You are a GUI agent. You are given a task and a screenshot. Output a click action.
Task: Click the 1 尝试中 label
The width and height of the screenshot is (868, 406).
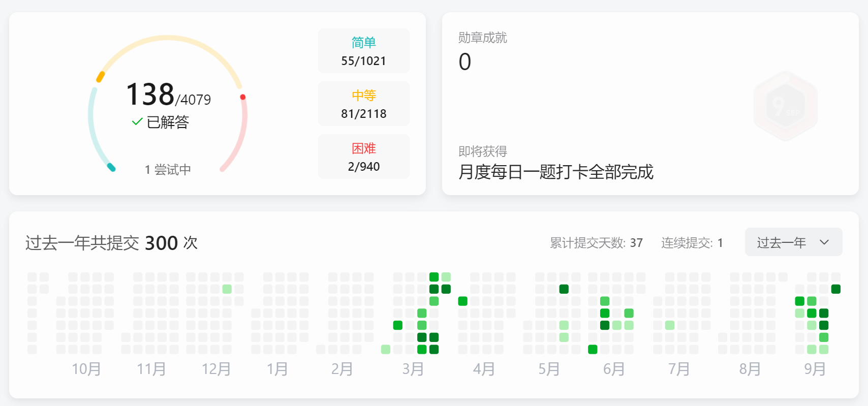click(x=168, y=170)
